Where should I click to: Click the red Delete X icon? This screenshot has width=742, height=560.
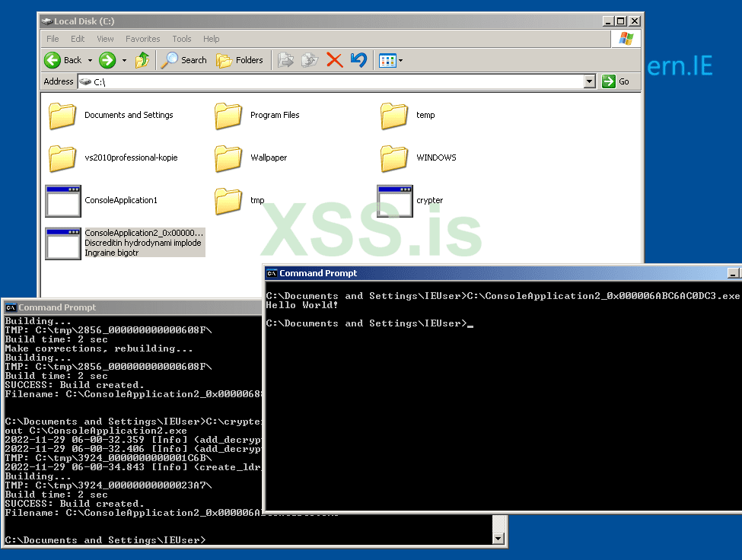[335, 60]
